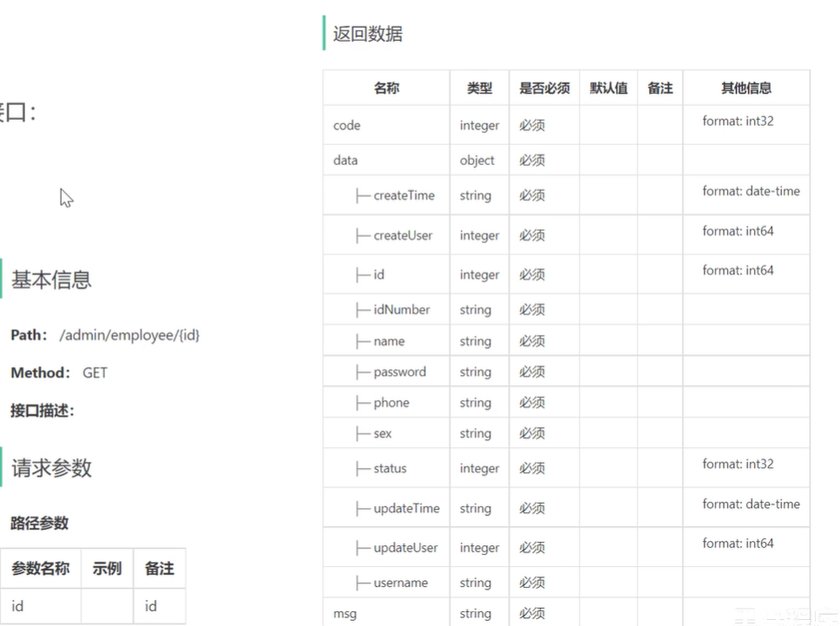Click the 请求参数 section heading
This screenshot has height=626, width=840.
point(51,468)
